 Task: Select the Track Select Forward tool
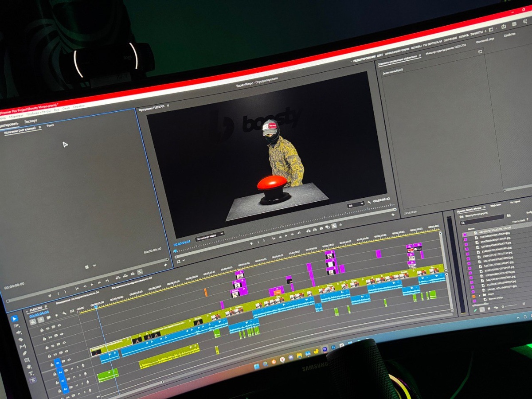16,325
